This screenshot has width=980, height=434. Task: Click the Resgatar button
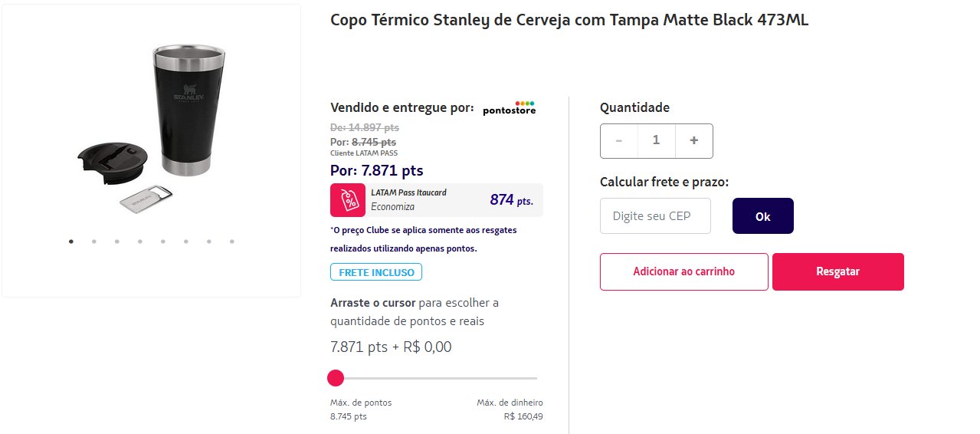838,271
